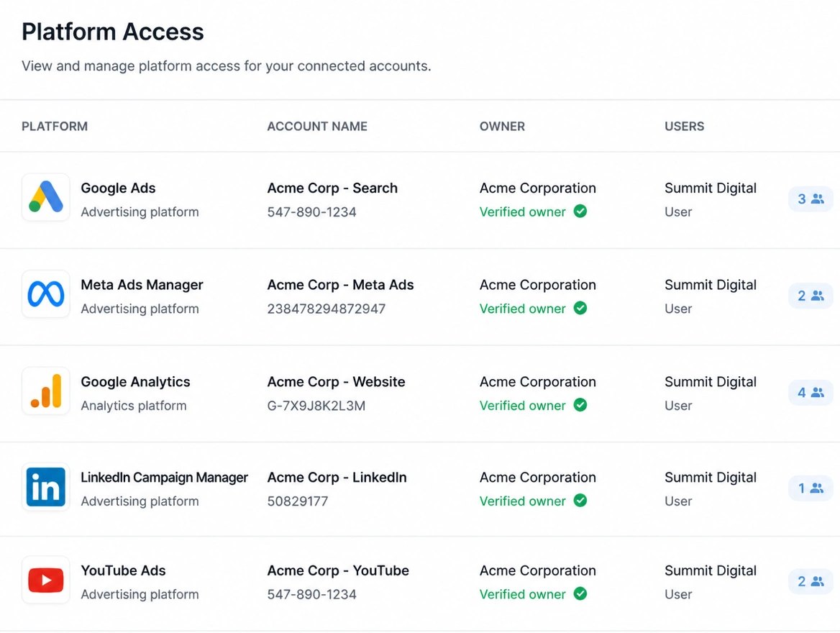
Task: Sort by the PLATFORM column header
Action: [x=55, y=127]
